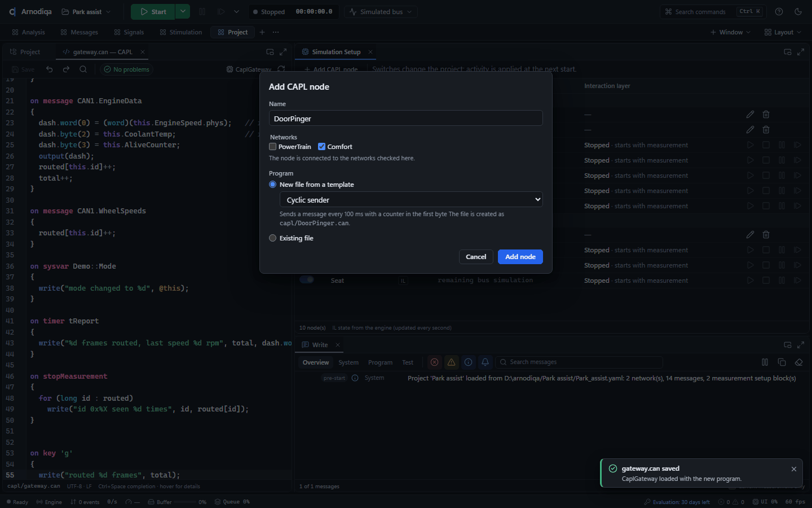This screenshot has height=508, width=812.
Task: Click the pause measurement icon in top toolbar
Action: coord(202,11)
